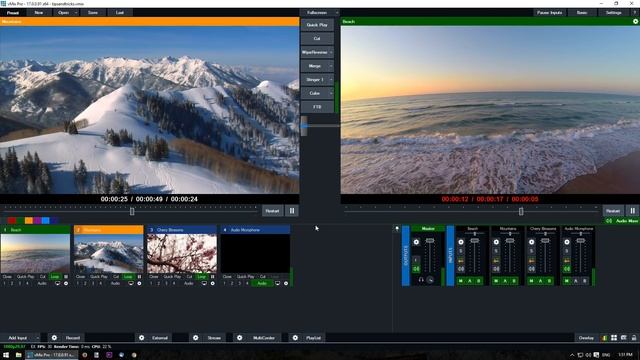Open Audio Microphone channel settings gear
Screen dimensions: 640x360
[567, 242]
